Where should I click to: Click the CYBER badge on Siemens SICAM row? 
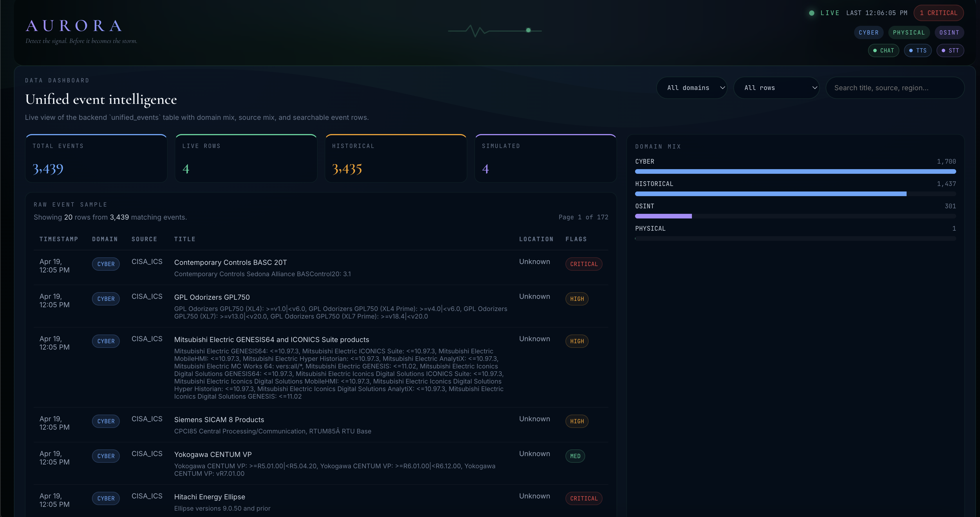point(106,421)
